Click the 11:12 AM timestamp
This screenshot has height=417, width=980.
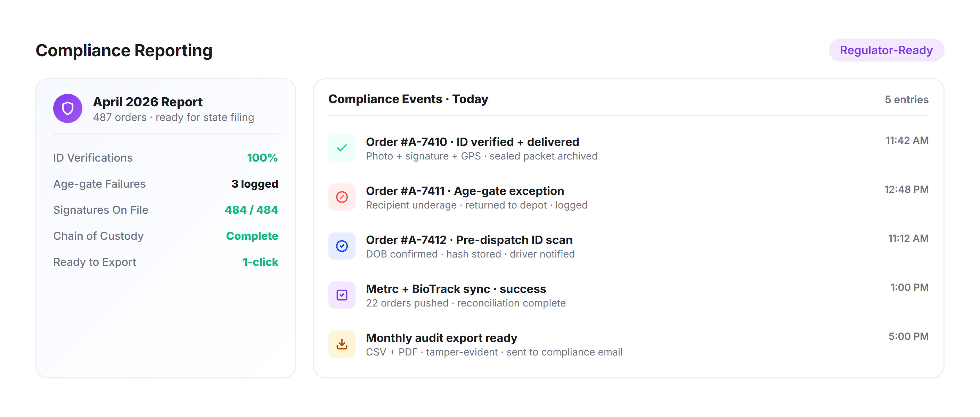tap(908, 238)
